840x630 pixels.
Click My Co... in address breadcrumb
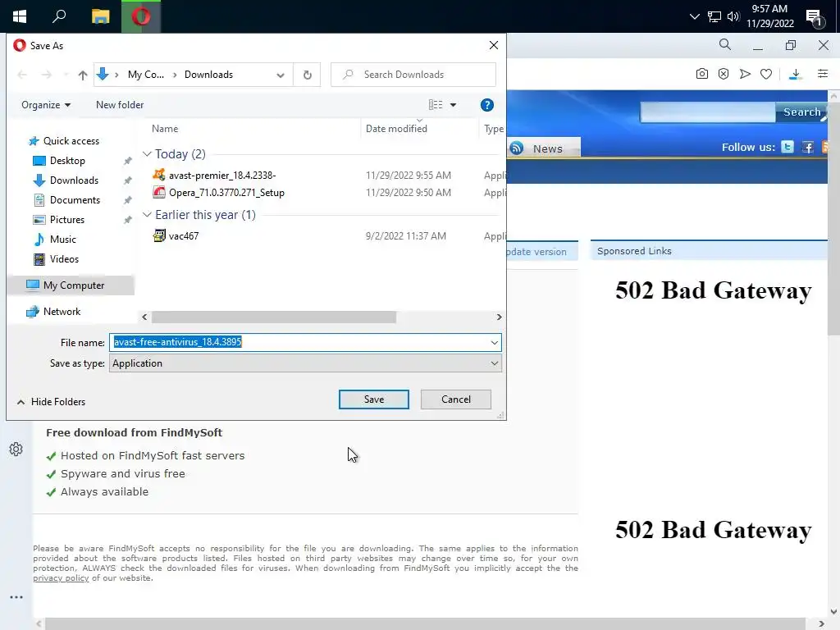point(146,75)
